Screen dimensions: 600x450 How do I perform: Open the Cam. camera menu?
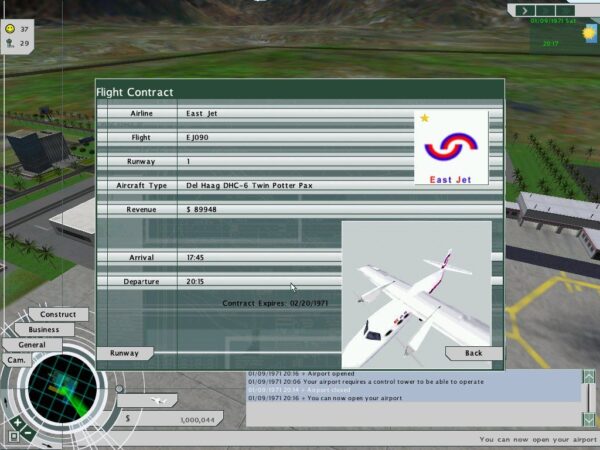[17, 359]
